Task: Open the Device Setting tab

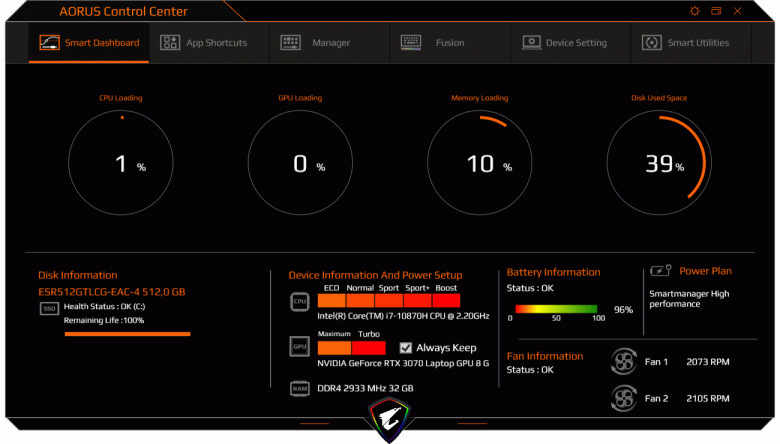Action: coord(571,43)
